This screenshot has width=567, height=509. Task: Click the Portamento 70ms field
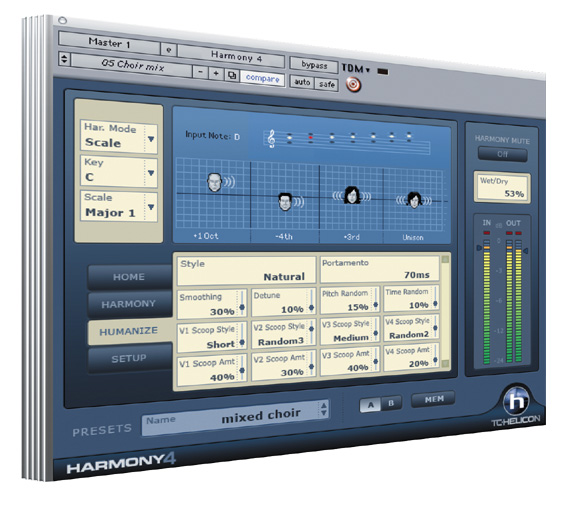(x=379, y=269)
